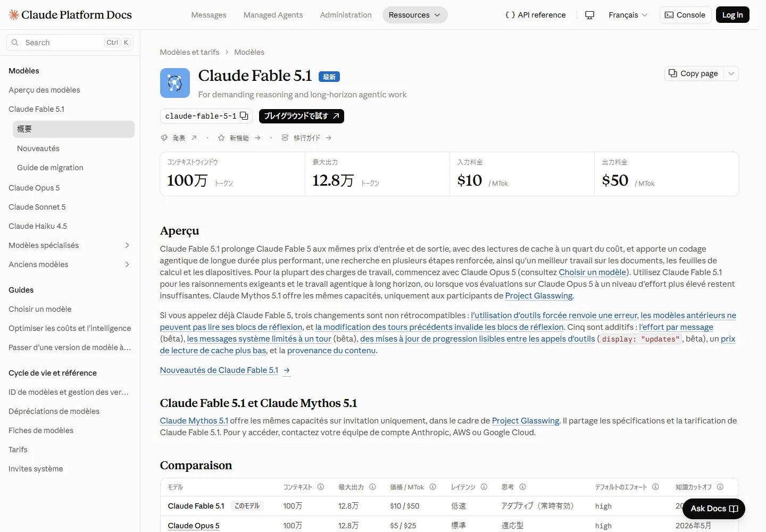Click the Claude Platform Docs logo
This screenshot has width=766, height=532.
(x=70, y=15)
